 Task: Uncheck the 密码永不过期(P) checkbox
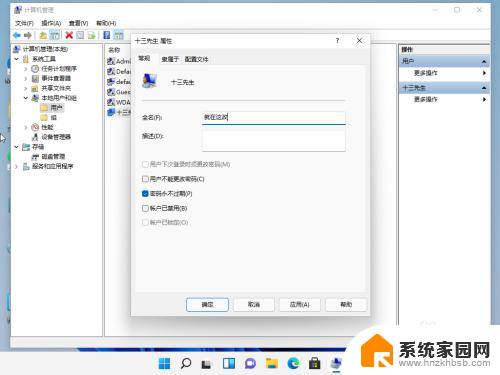tap(145, 194)
